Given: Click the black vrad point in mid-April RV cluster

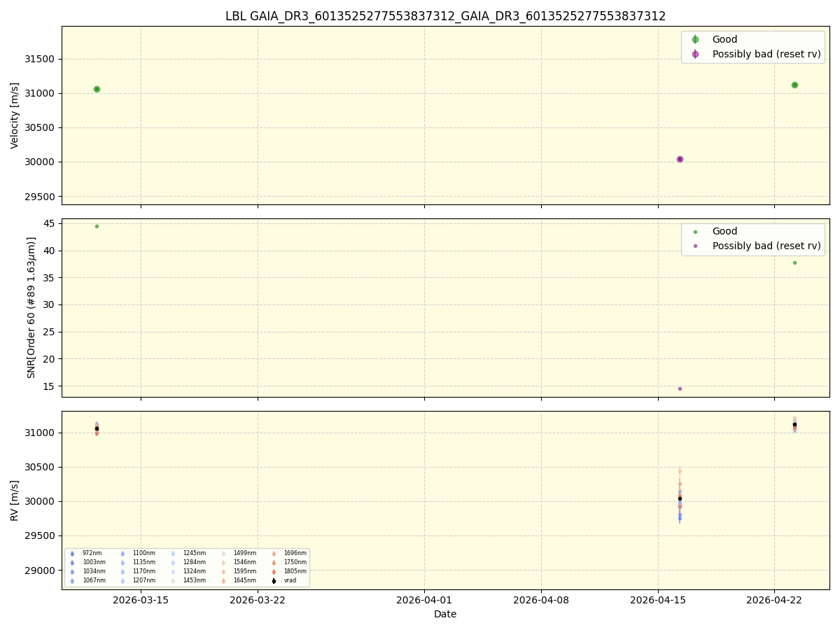Looking at the screenshot, I should (x=680, y=498).
